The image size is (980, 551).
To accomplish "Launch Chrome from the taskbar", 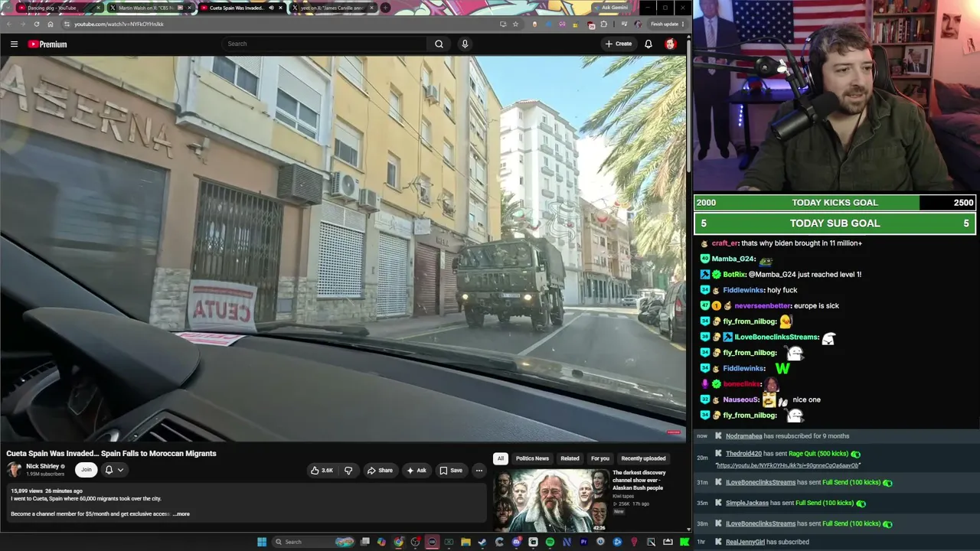I will point(398,542).
